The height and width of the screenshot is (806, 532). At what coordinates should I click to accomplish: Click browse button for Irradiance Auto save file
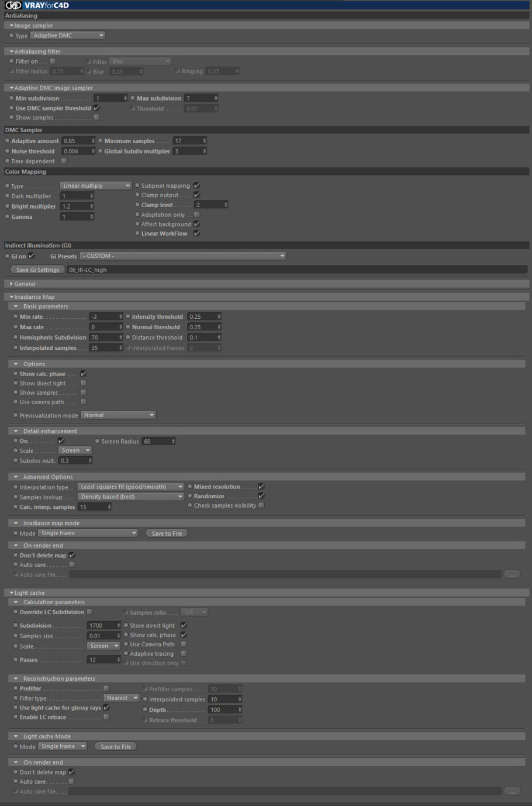(x=512, y=574)
